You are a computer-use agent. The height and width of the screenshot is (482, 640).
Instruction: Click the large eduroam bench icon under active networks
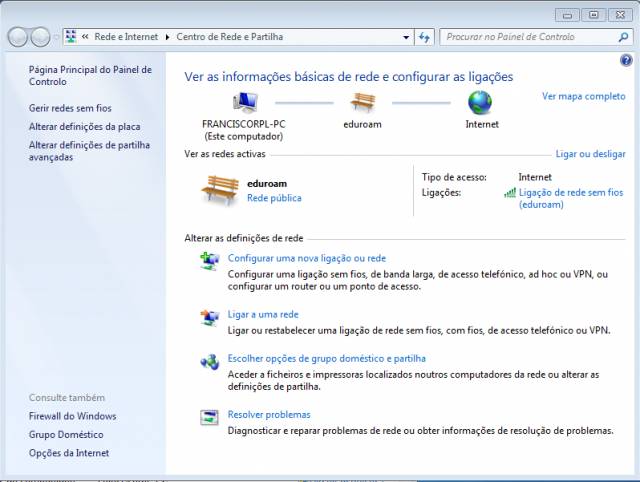point(220,190)
